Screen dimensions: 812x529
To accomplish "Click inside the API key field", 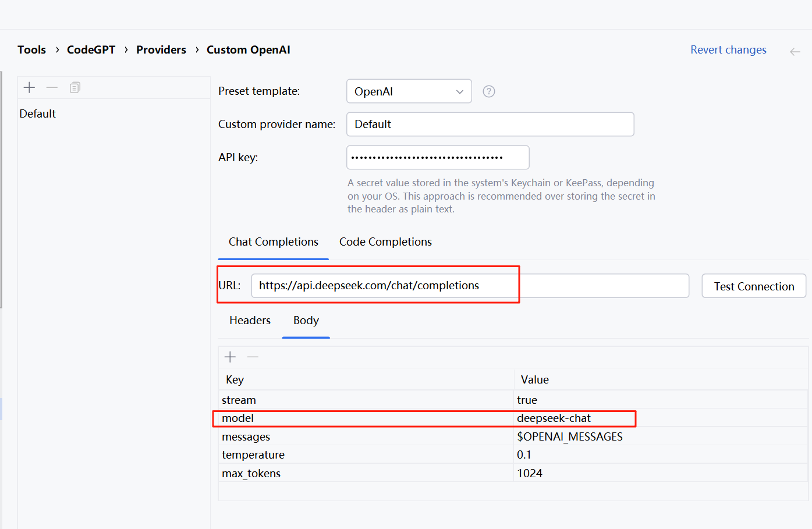I will pos(438,158).
